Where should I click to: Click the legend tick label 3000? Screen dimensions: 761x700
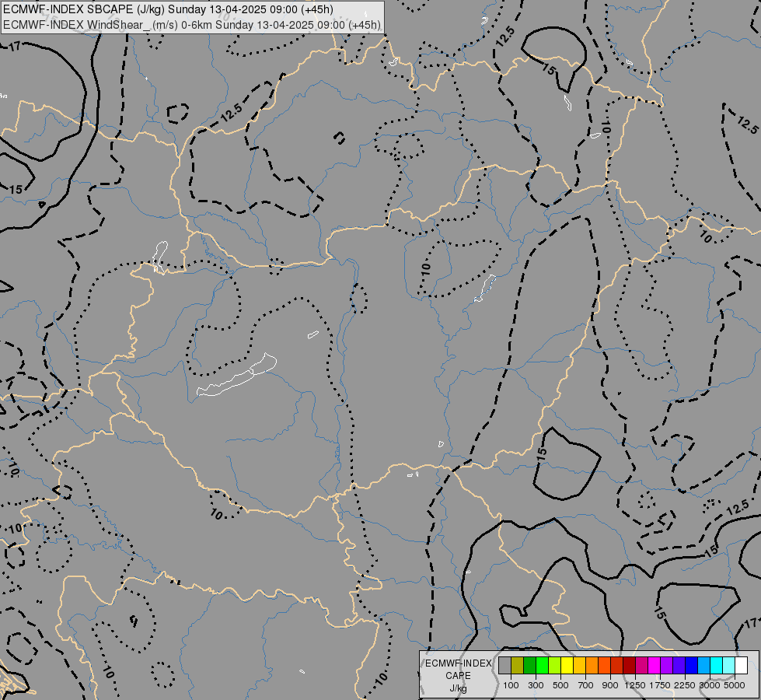point(710,685)
